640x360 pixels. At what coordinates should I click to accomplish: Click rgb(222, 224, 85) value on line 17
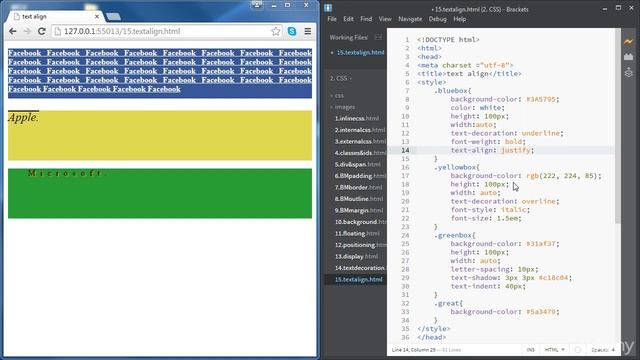click(x=562, y=176)
